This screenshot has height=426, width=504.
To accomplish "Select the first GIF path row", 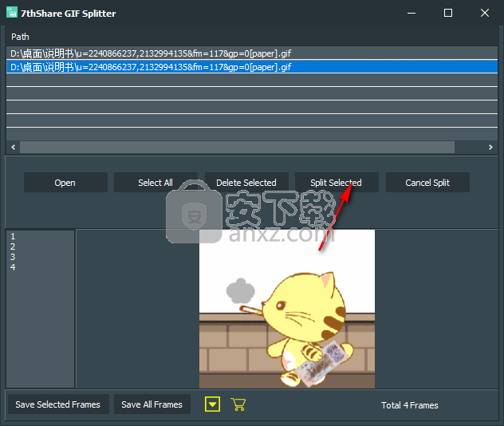I will point(252,53).
